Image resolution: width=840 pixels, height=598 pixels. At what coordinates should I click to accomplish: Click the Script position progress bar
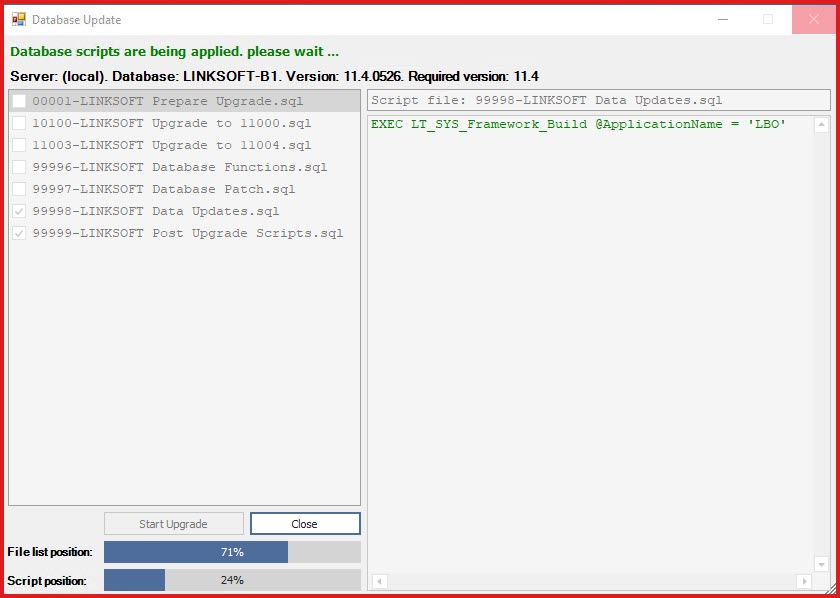(x=232, y=580)
